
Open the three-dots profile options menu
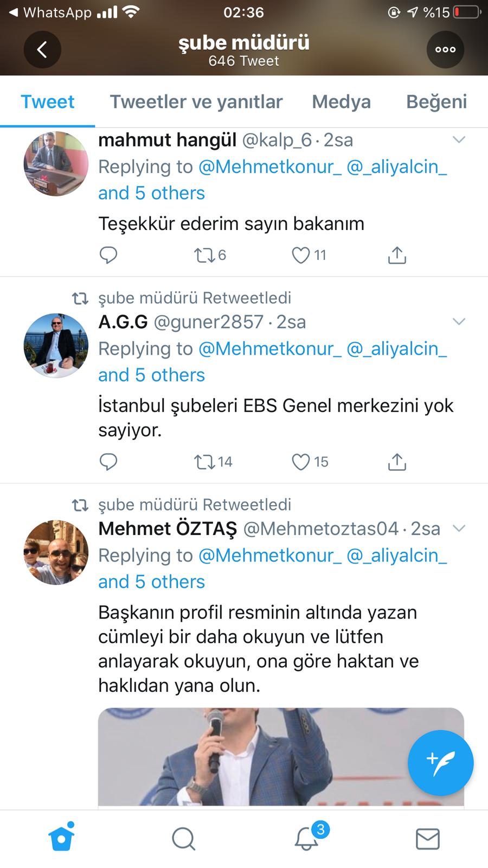(445, 50)
